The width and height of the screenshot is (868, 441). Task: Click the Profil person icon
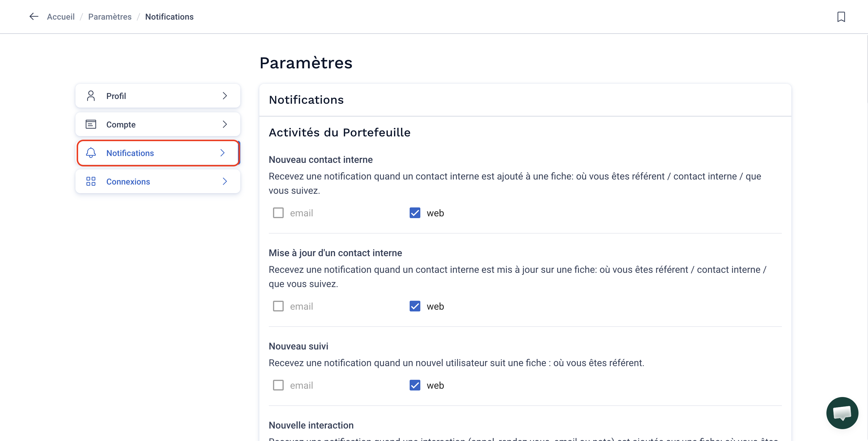91,96
